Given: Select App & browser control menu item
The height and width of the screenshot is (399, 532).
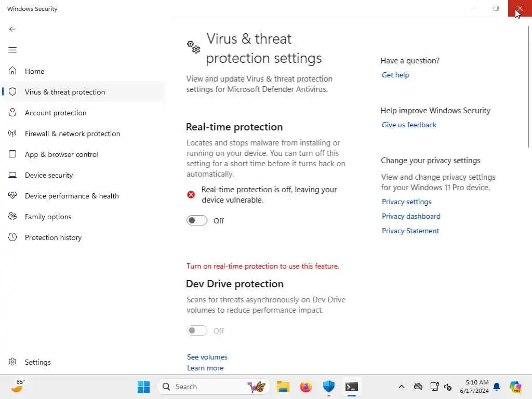Looking at the screenshot, I should (61, 154).
